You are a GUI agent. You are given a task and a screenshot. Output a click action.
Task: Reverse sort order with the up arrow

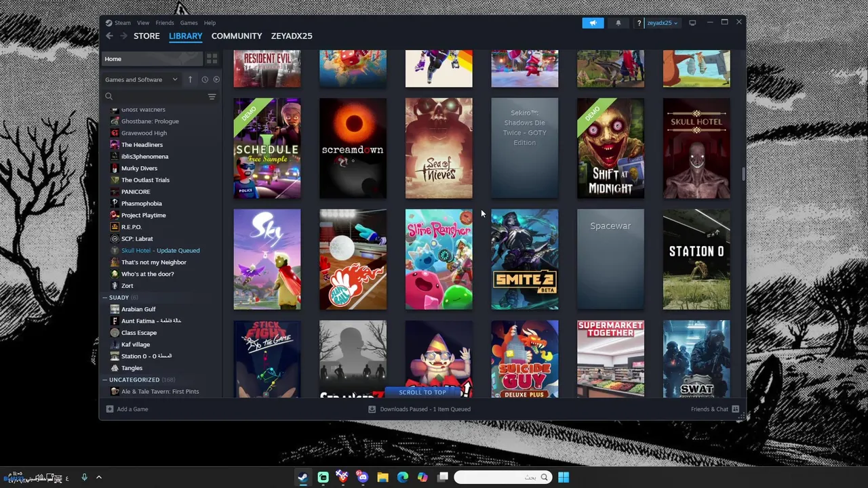190,79
